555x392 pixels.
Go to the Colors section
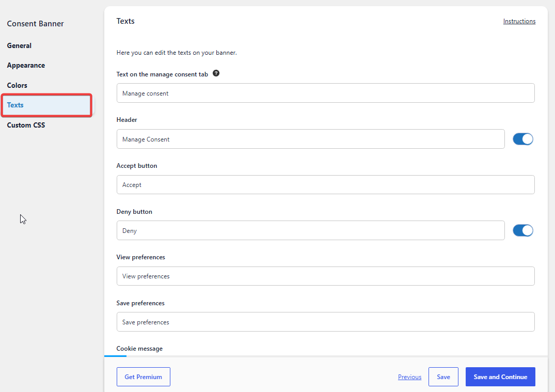(x=17, y=85)
